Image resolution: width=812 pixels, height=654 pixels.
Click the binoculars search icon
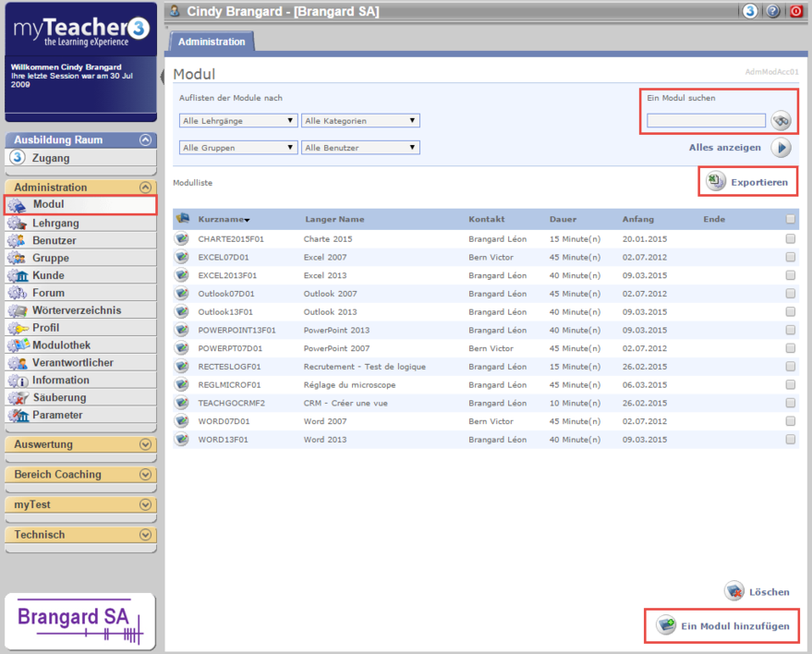pyautogui.click(x=782, y=121)
